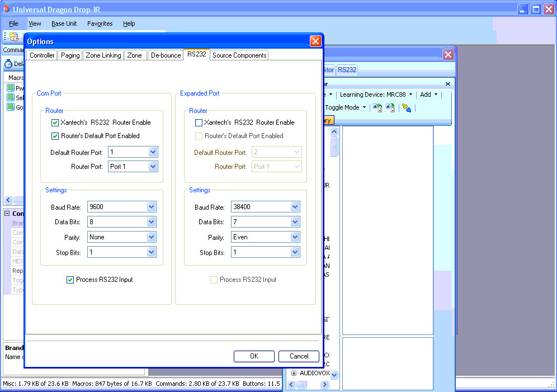Open the File menu
The image size is (557, 392).
13,24
